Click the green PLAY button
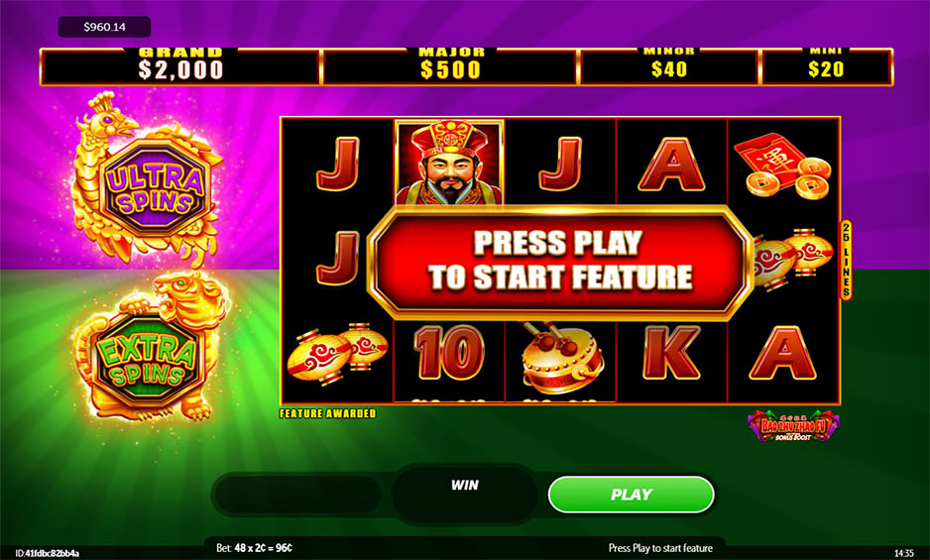 pos(631,495)
